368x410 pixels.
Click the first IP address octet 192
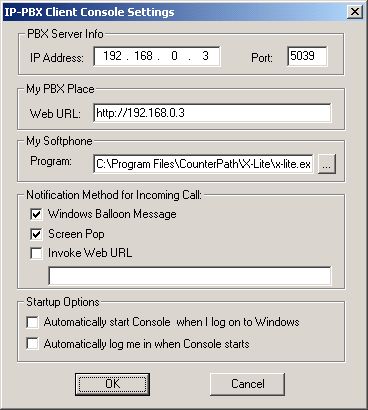(x=112, y=56)
